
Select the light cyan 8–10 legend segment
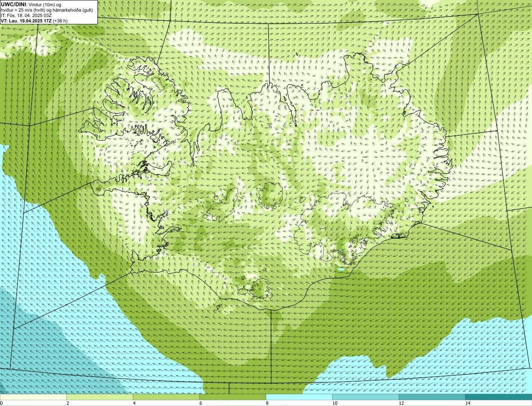299,397
